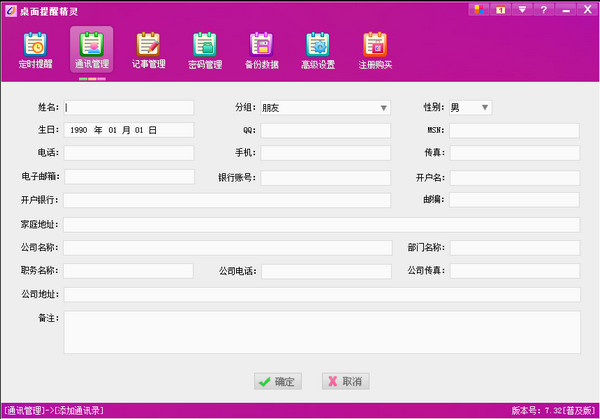Click the 姓名 name input field

[x=128, y=108]
